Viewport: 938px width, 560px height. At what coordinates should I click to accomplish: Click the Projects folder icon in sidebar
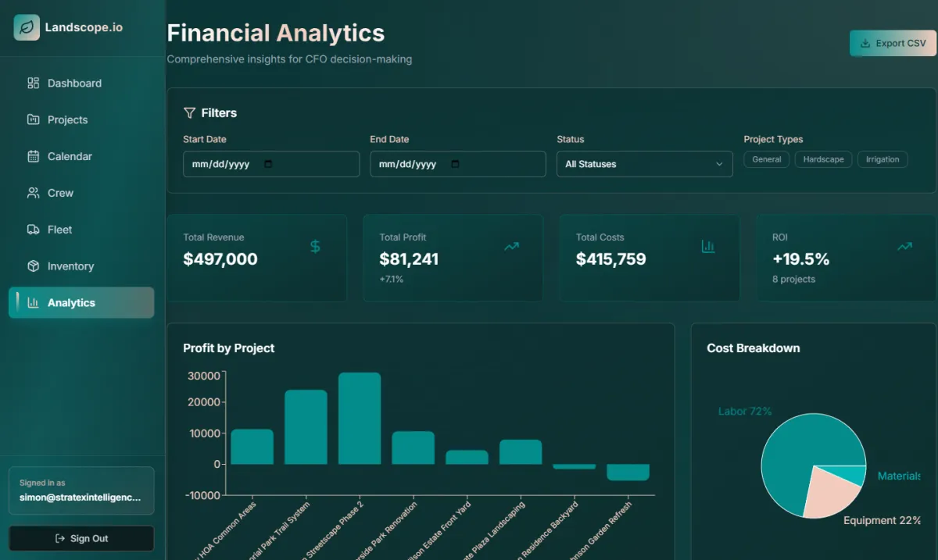(x=33, y=119)
